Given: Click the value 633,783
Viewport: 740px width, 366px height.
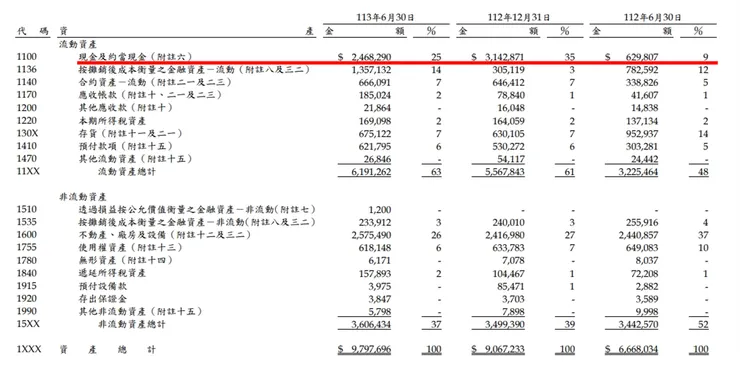Looking at the screenshot, I should 508,248.
